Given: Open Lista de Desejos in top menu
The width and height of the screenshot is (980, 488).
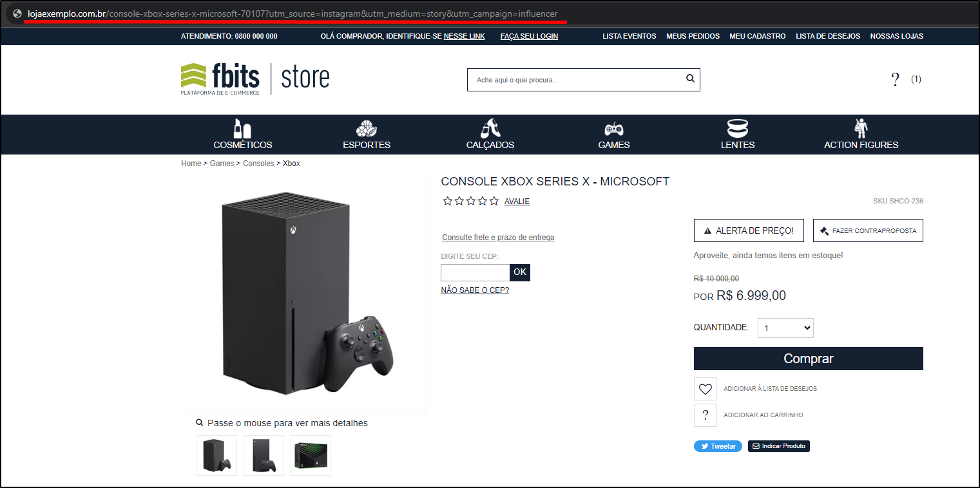Looking at the screenshot, I should (828, 36).
